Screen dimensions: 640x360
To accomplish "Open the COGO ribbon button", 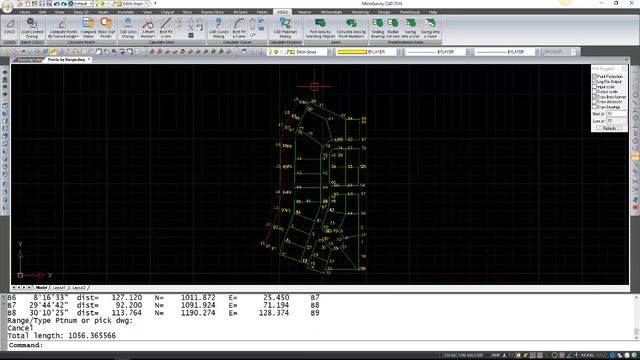I will pos(9,27).
